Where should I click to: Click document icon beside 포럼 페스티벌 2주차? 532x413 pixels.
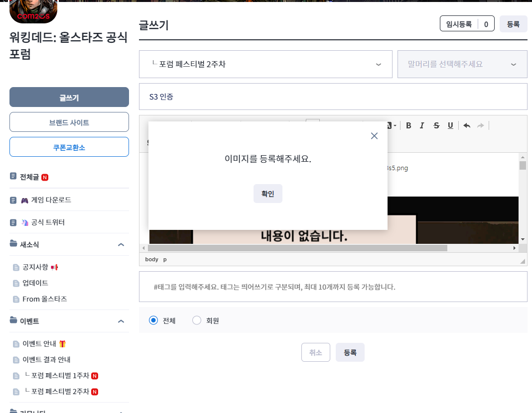click(16, 392)
